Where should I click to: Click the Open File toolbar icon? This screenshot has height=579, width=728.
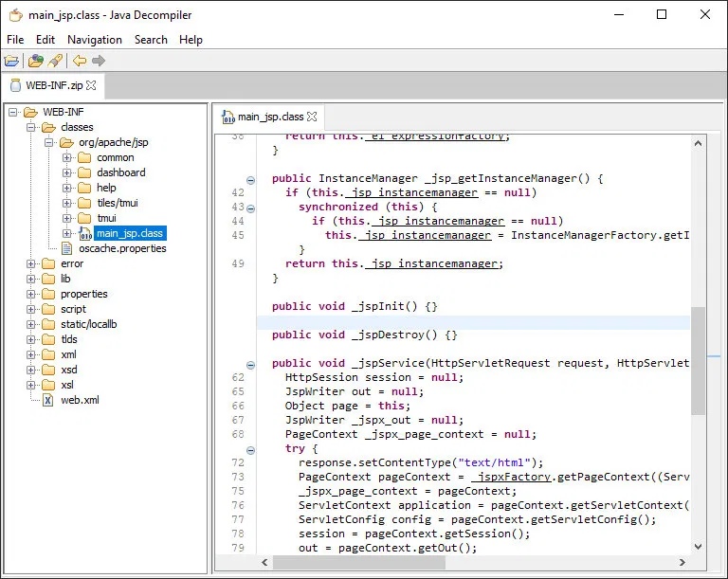[x=11, y=61]
